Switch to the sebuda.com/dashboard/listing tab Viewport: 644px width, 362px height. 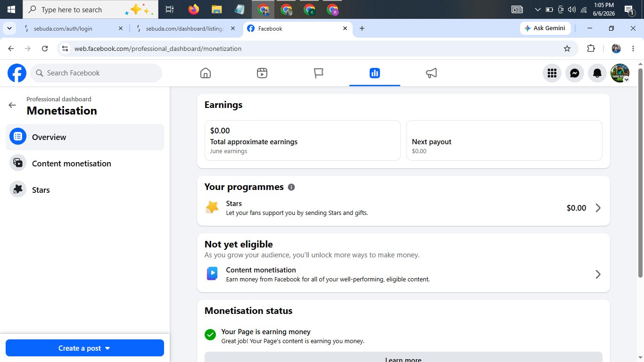click(186, 28)
